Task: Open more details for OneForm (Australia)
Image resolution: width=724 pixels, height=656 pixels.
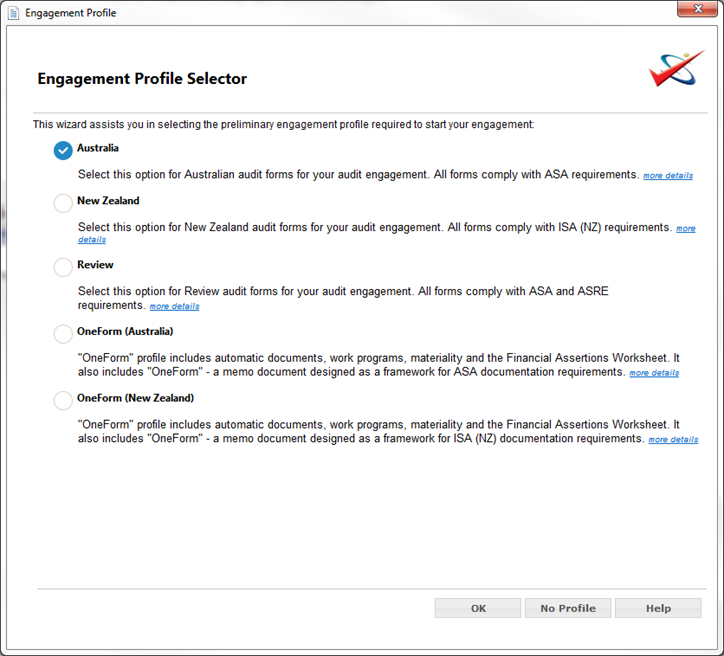Action: coord(654,373)
